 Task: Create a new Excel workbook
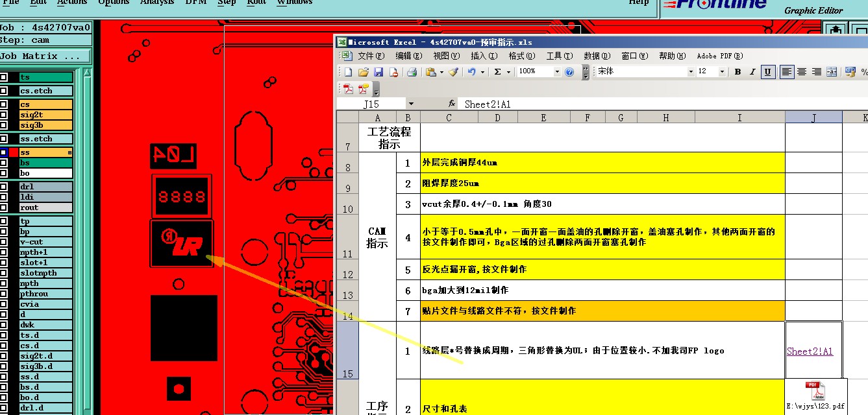[x=348, y=72]
